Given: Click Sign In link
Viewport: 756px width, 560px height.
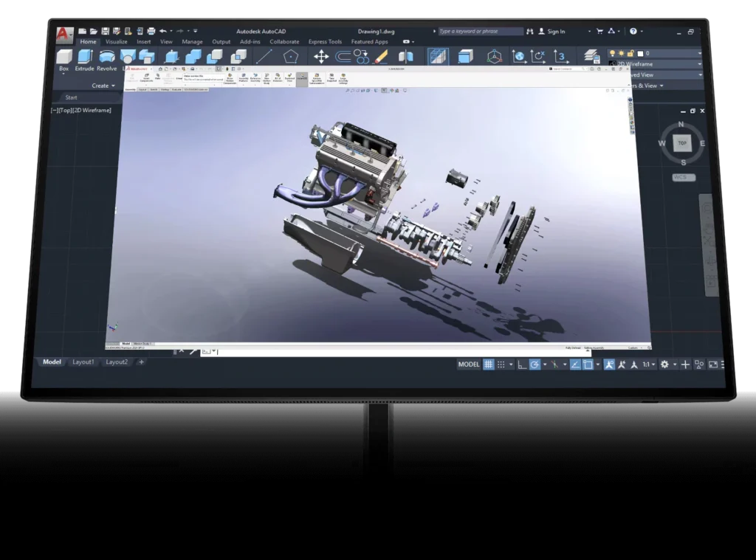Looking at the screenshot, I should pyautogui.click(x=556, y=31).
